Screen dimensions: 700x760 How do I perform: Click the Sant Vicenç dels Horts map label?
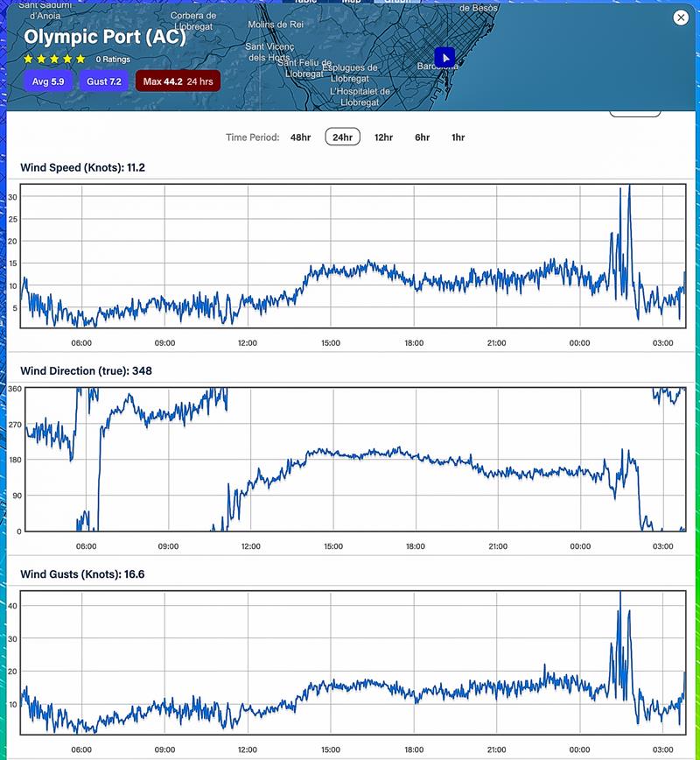click(269, 52)
